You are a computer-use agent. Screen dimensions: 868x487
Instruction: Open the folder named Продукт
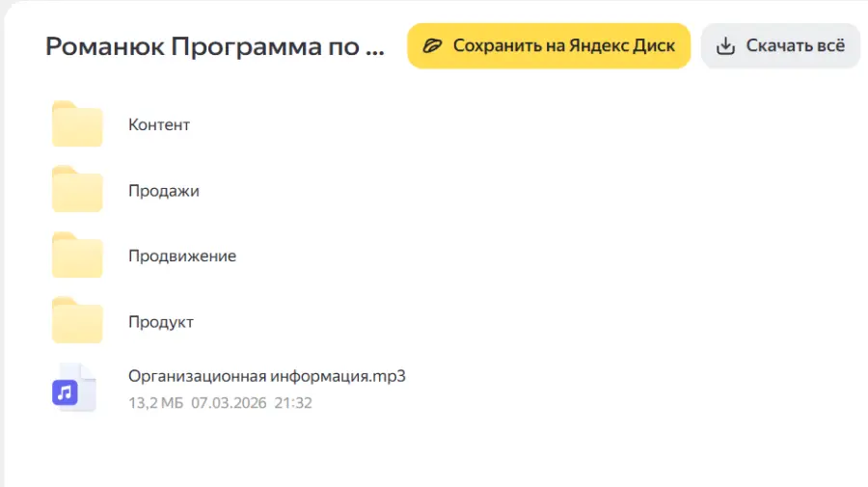(x=160, y=322)
